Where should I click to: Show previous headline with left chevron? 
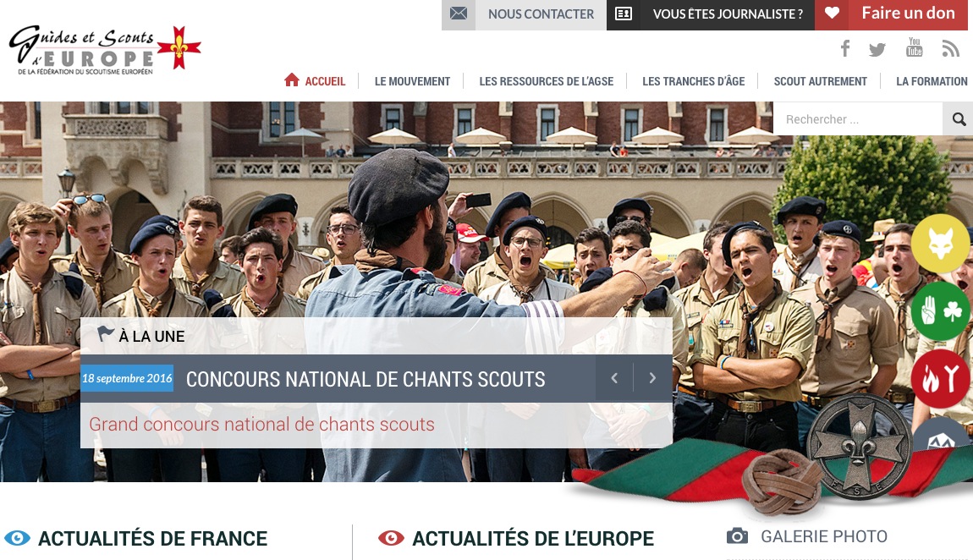(614, 378)
